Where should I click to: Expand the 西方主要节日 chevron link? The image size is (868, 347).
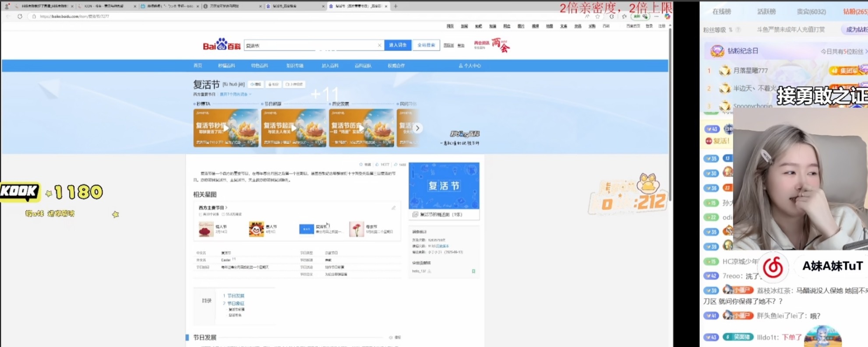pos(213,208)
